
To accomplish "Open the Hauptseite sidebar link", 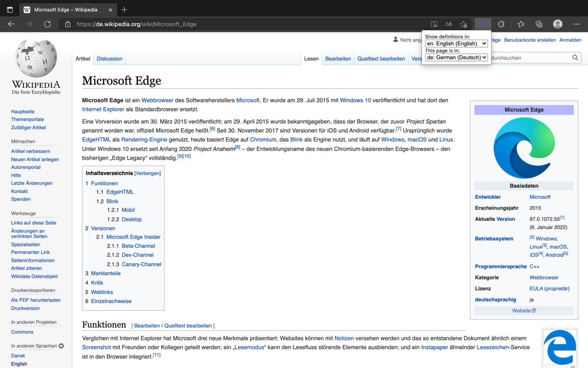I will [x=23, y=112].
